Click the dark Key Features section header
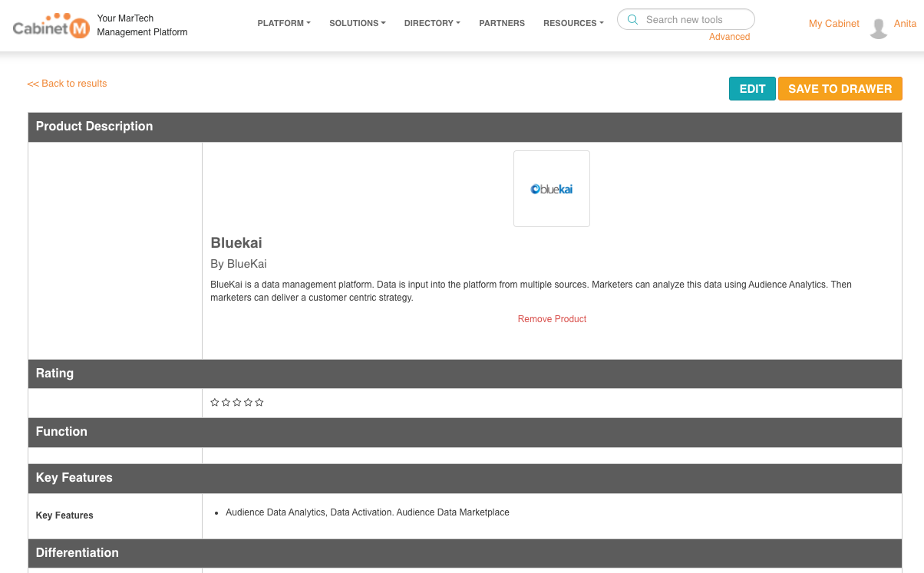This screenshot has height=573, width=924. [x=465, y=479]
